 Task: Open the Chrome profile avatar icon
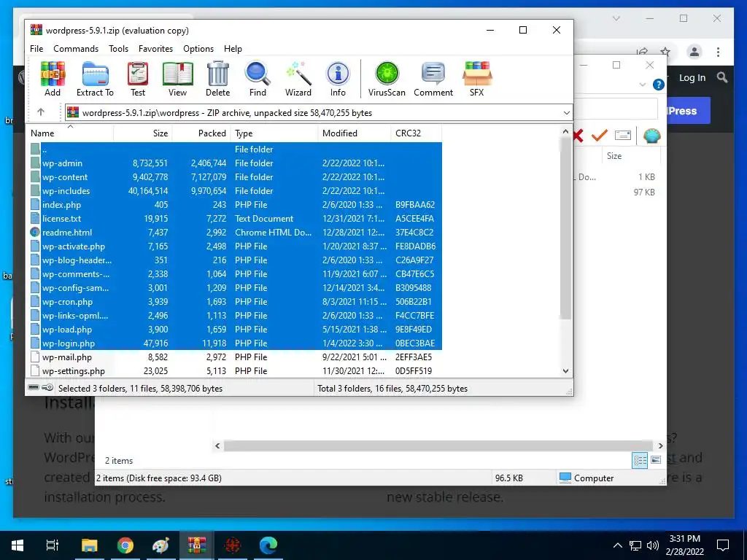coord(694,52)
